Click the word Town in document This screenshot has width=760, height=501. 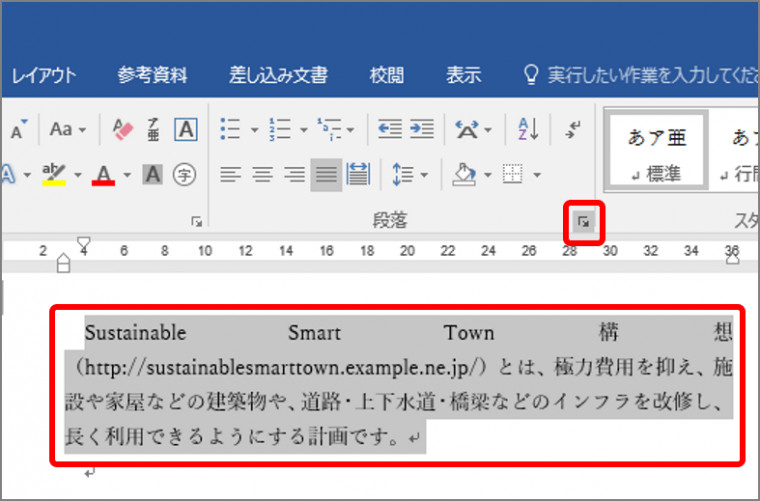coord(469,333)
